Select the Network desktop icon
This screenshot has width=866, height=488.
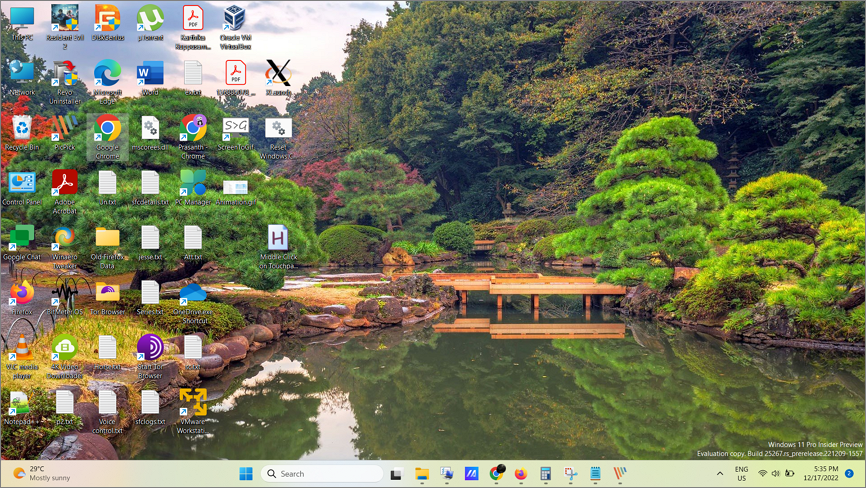pos(22,78)
